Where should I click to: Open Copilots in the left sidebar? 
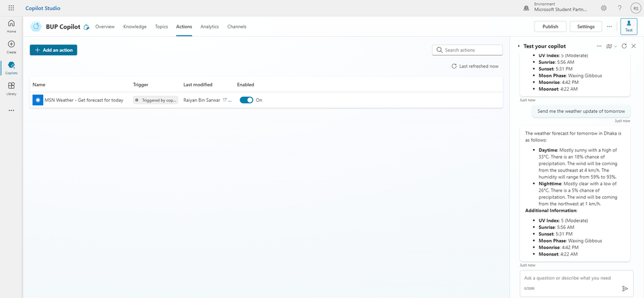(12, 68)
